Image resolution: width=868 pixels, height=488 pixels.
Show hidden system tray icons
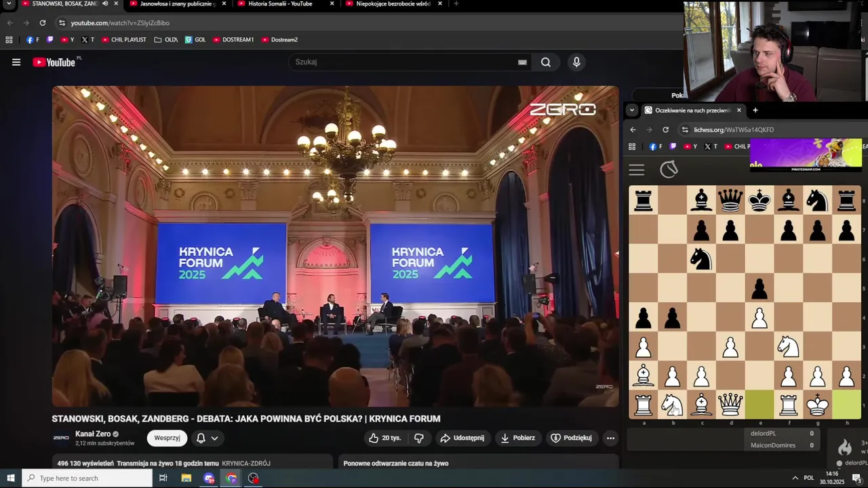(795, 479)
